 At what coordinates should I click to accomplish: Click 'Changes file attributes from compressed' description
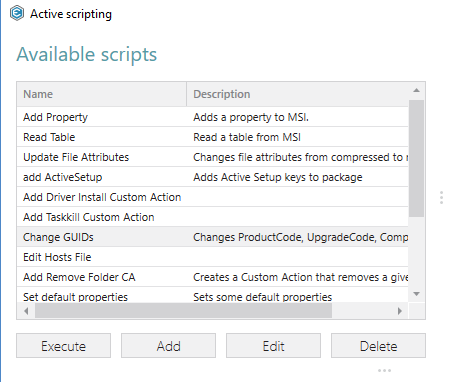300,157
